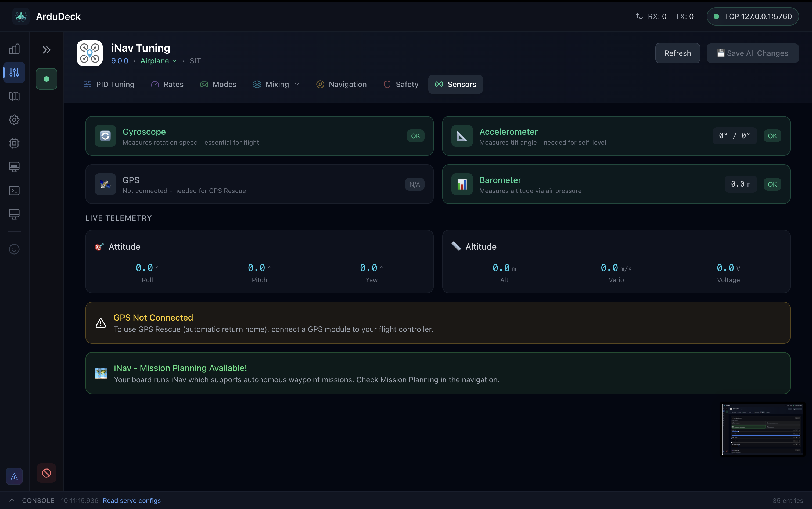Image resolution: width=812 pixels, height=509 pixels.
Task: Click the Voltage value in Altitude card
Action: [728, 268]
